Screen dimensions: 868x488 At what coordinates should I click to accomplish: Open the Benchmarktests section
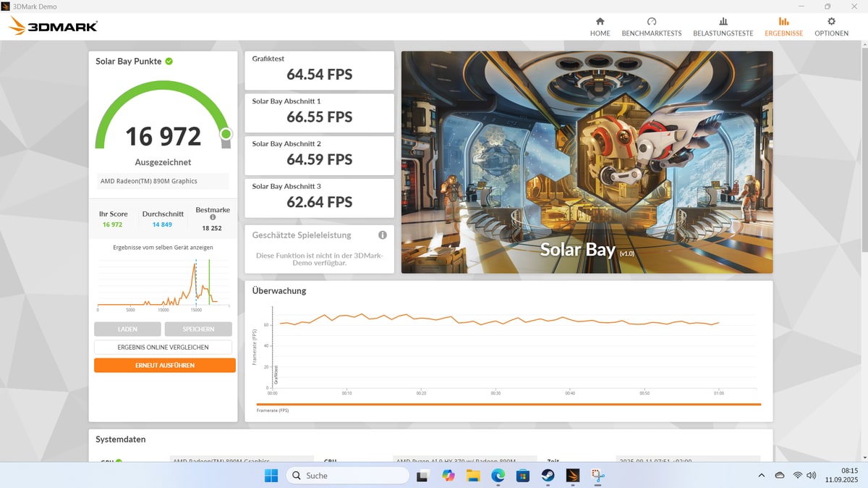[651, 27]
